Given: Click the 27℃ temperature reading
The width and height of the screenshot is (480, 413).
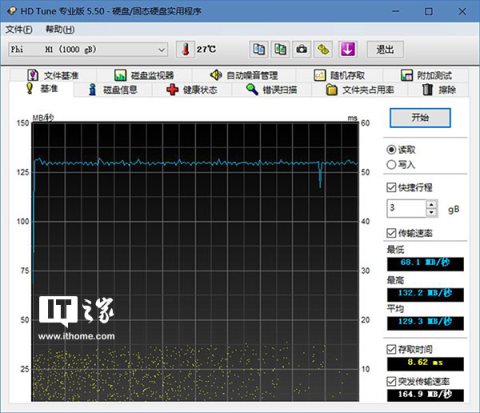Looking at the screenshot, I should point(206,49).
